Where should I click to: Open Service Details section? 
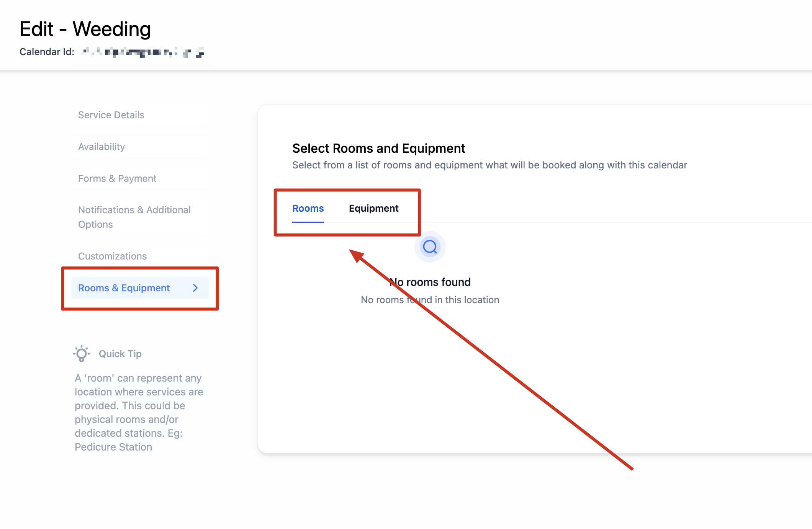[x=111, y=115]
